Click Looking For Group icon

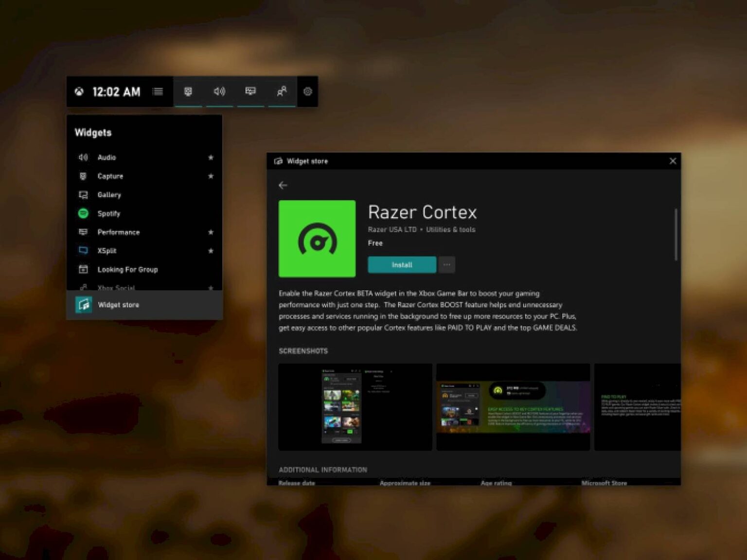(x=83, y=269)
